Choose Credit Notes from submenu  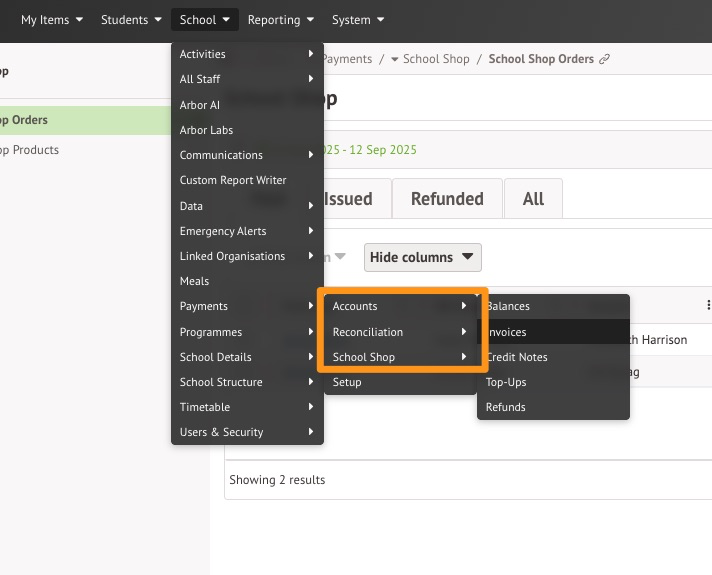click(517, 357)
